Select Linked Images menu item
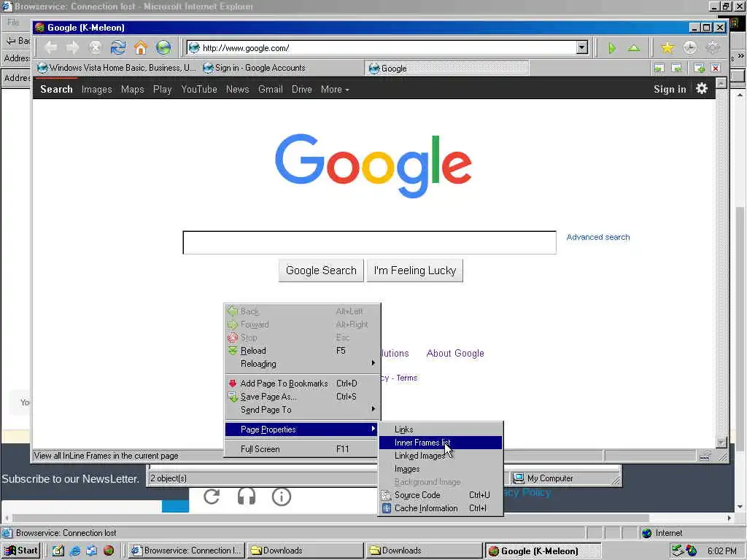 point(441,456)
